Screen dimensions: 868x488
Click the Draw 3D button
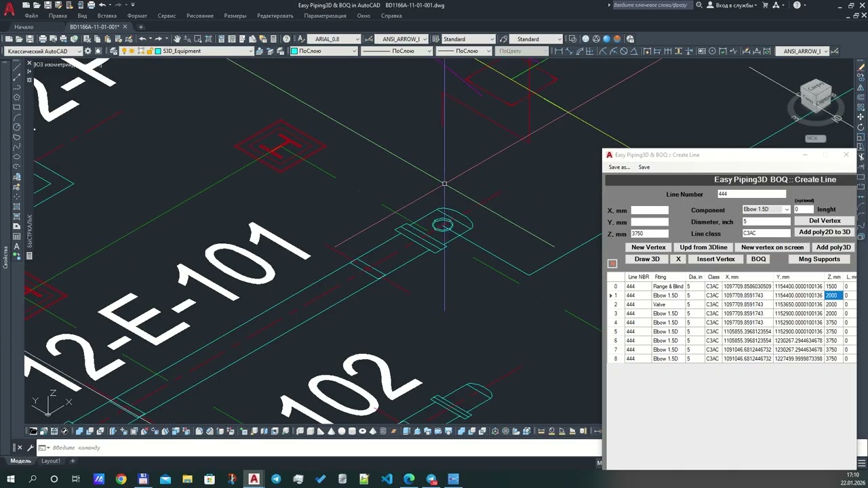pyautogui.click(x=647, y=259)
